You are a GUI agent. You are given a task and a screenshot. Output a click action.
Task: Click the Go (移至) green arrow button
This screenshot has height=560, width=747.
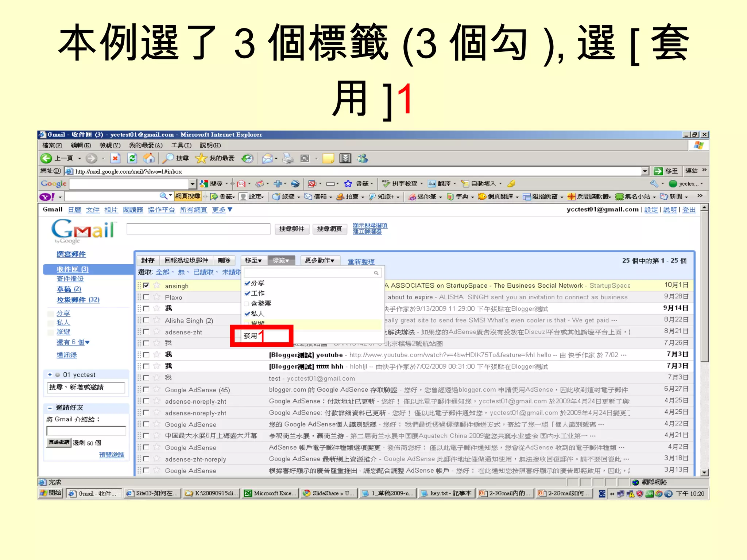coord(658,171)
